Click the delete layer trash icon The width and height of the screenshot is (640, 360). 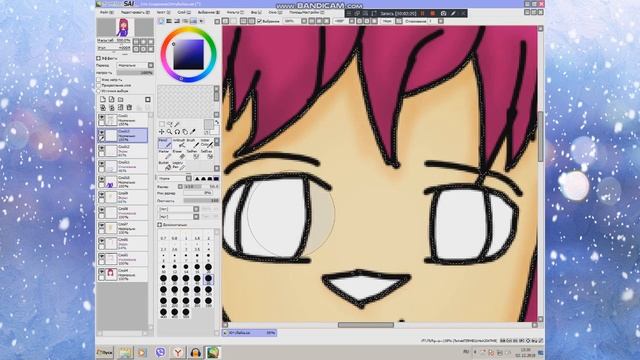coord(129,107)
